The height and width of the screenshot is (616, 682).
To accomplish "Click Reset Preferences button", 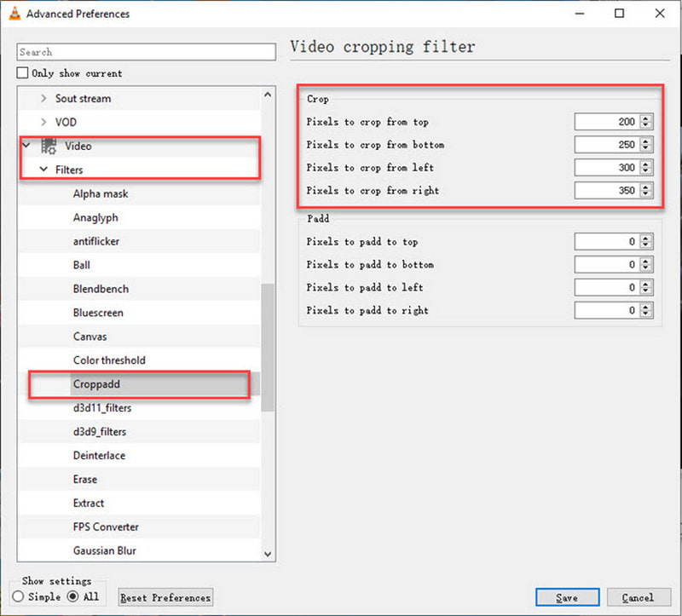I will (x=165, y=597).
